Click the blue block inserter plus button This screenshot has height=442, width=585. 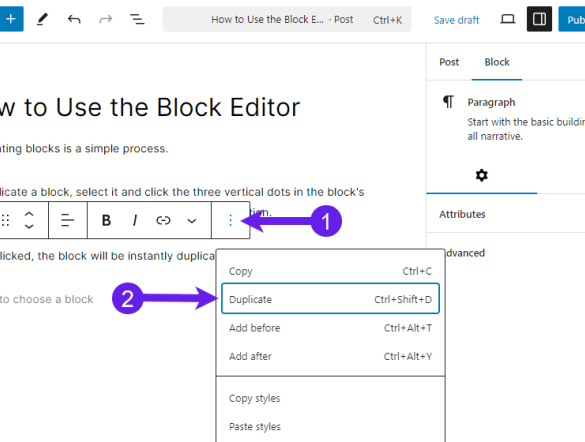point(11,19)
